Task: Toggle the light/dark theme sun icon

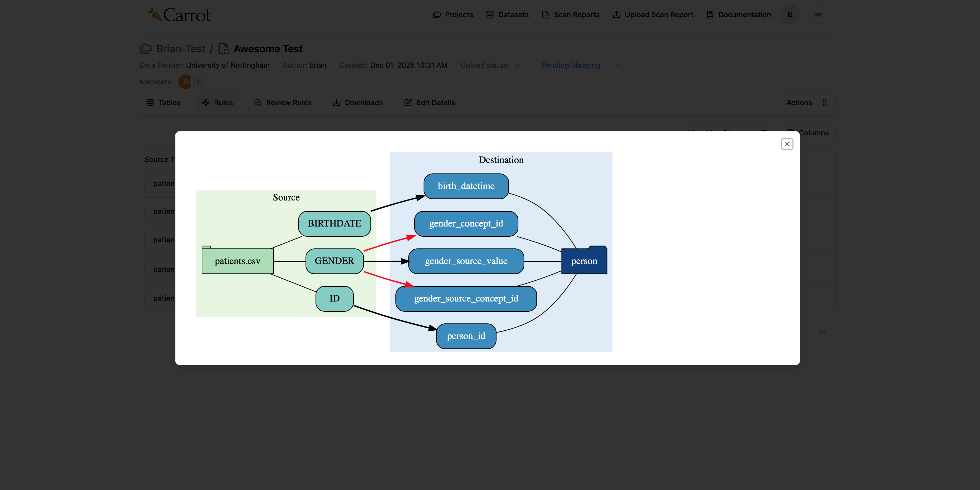Action: coord(817,15)
